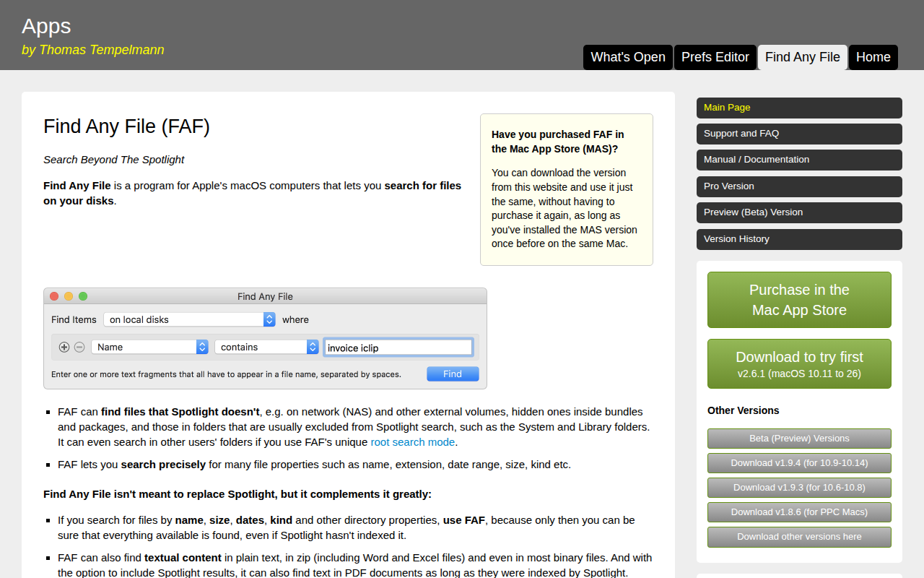Click Purchase in the Mac App Store

point(799,300)
